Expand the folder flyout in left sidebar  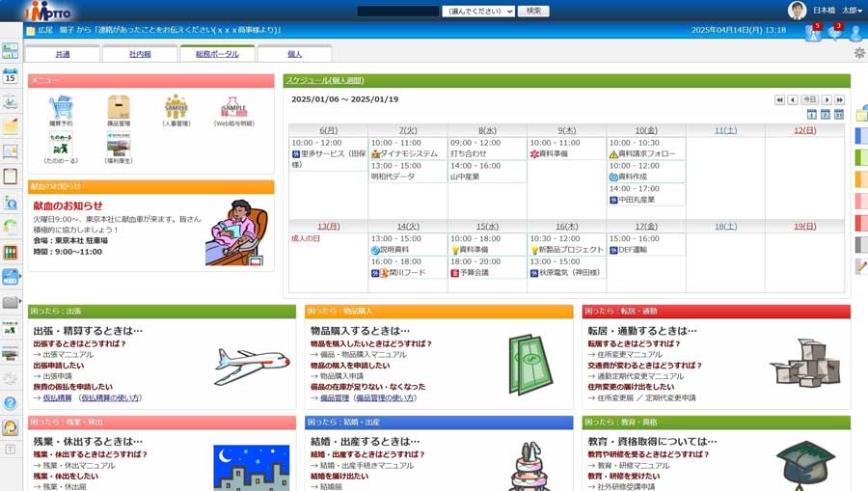click(x=12, y=302)
